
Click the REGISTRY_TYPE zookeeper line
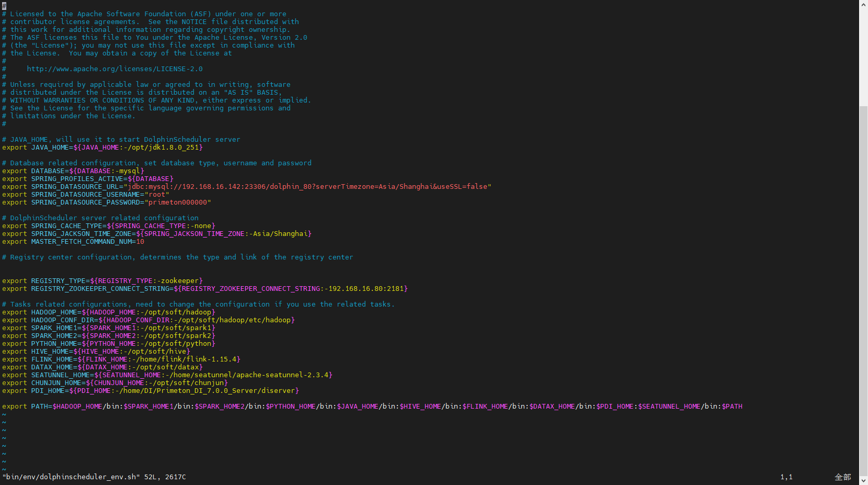click(102, 281)
